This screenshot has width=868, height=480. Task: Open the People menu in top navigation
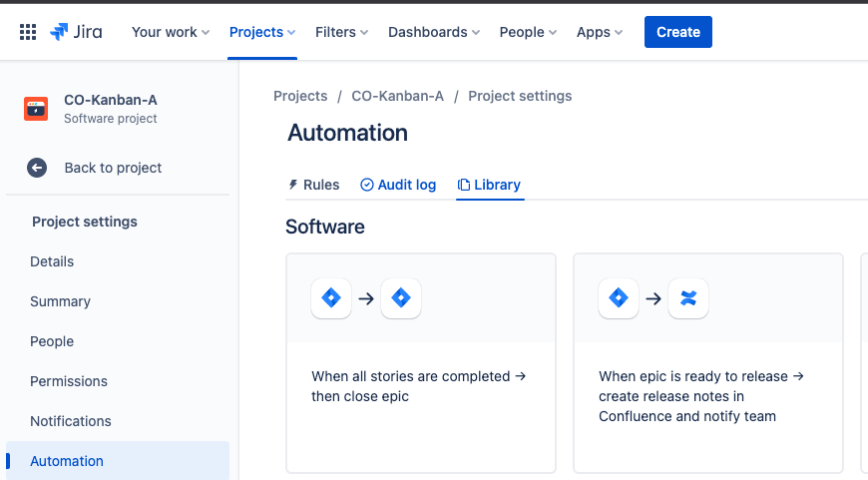point(528,32)
